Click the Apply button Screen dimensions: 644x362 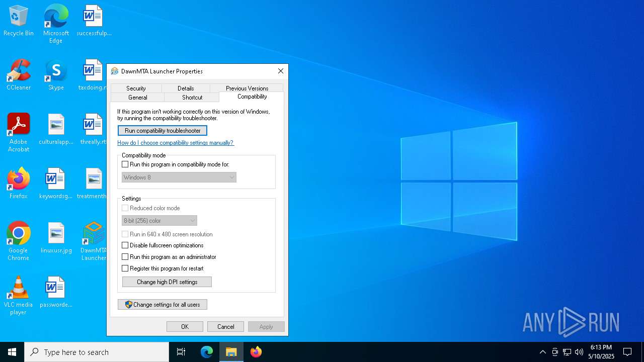click(x=266, y=327)
